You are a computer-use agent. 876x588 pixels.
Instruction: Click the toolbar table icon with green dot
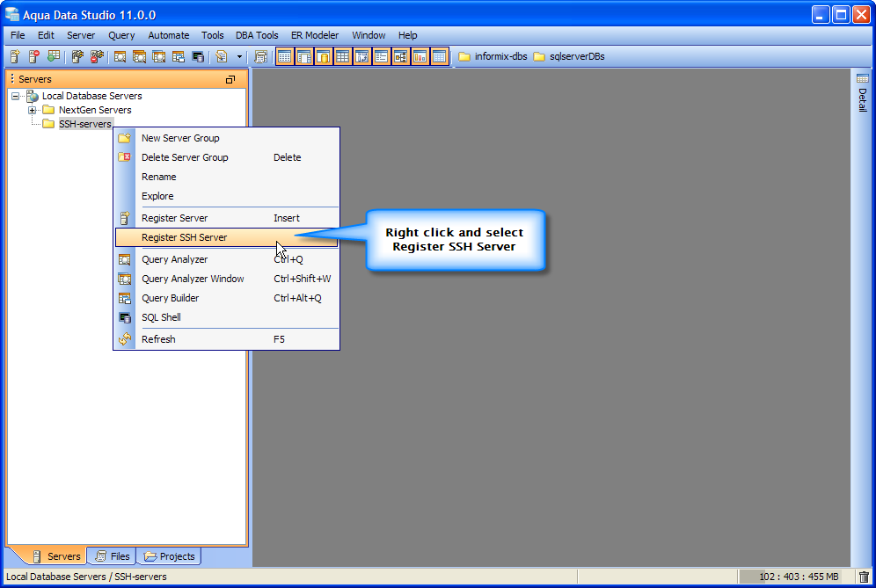tap(53, 56)
